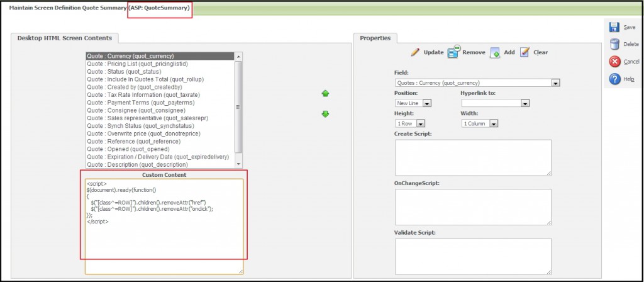Click inside the Create Script text area
The width and height of the screenshot is (644, 282).
click(x=473, y=157)
